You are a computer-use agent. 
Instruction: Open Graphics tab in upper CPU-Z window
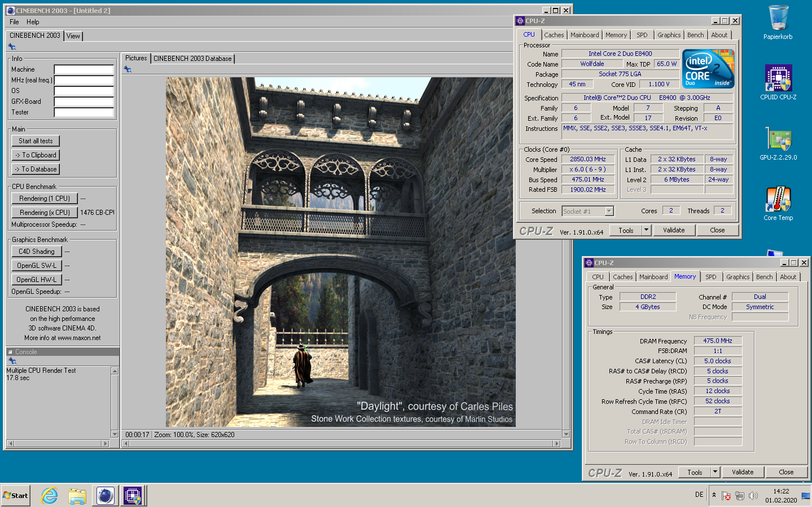[x=669, y=35]
